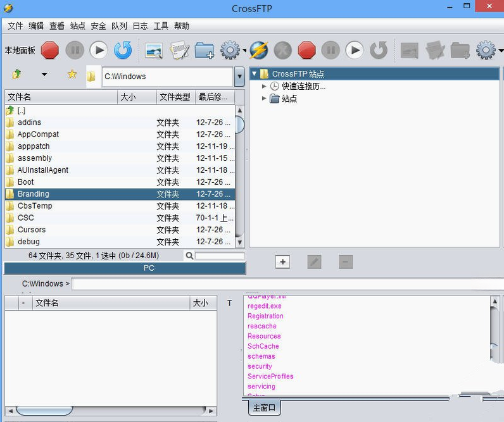Click the edit site pencil button
The image size is (504, 422).
(x=314, y=262)
